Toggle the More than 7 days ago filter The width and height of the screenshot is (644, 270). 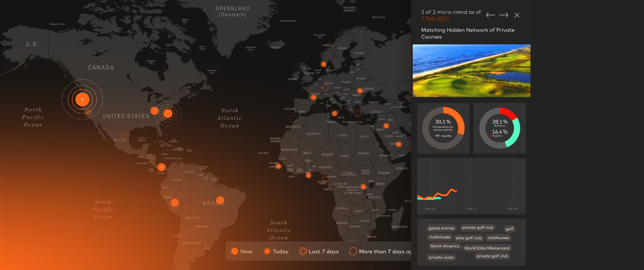click(x=380, y=252)
